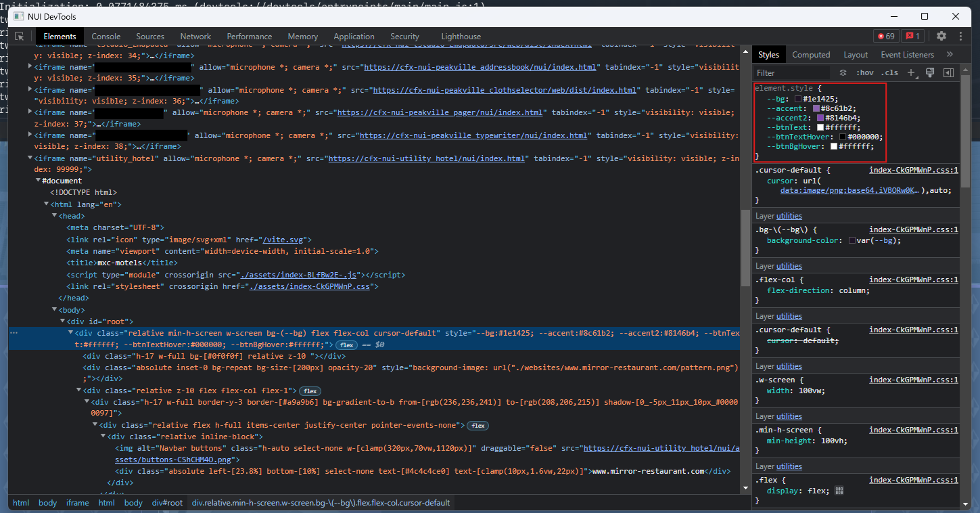Open the Computed styles tab
Image resolution: width=980 pixels, height=513 pixels.
point(811,54)
